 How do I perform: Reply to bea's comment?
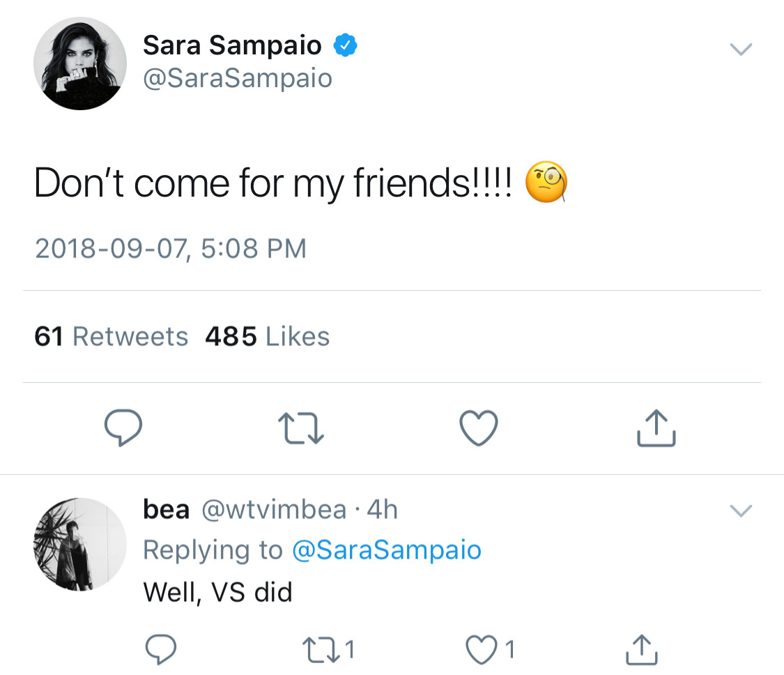click(x=161, y=650)
